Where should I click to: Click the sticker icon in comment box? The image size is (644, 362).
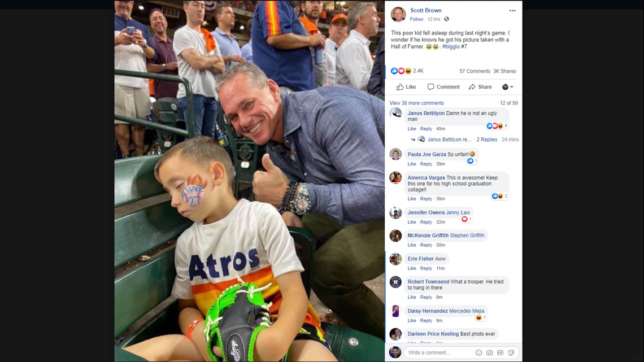point(511,352)
